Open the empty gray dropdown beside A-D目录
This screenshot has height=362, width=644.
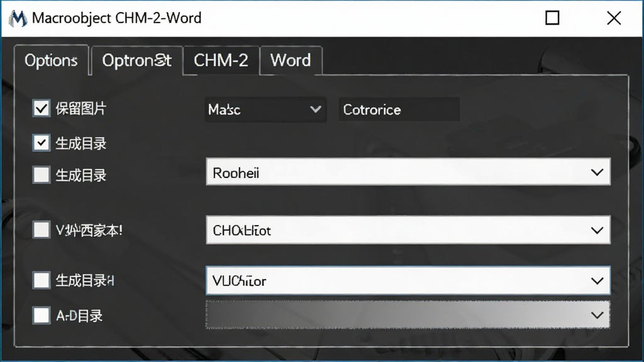(408, 315)
